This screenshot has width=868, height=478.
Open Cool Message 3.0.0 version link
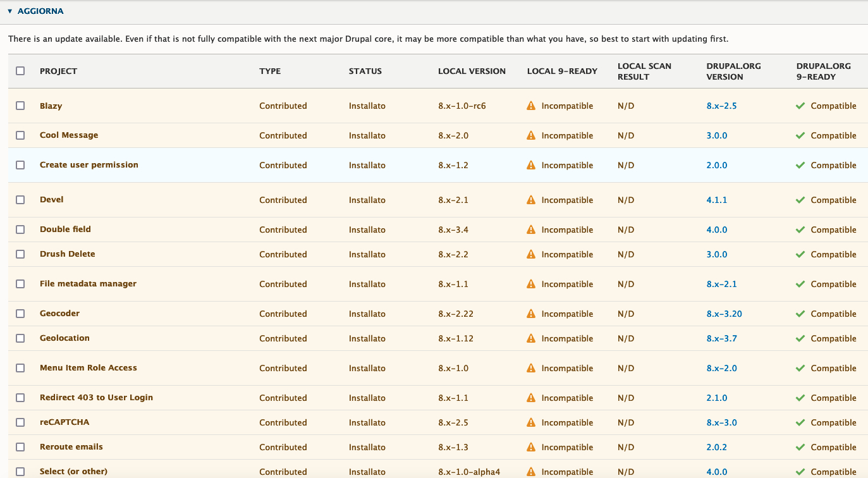(x=717, y=135)
